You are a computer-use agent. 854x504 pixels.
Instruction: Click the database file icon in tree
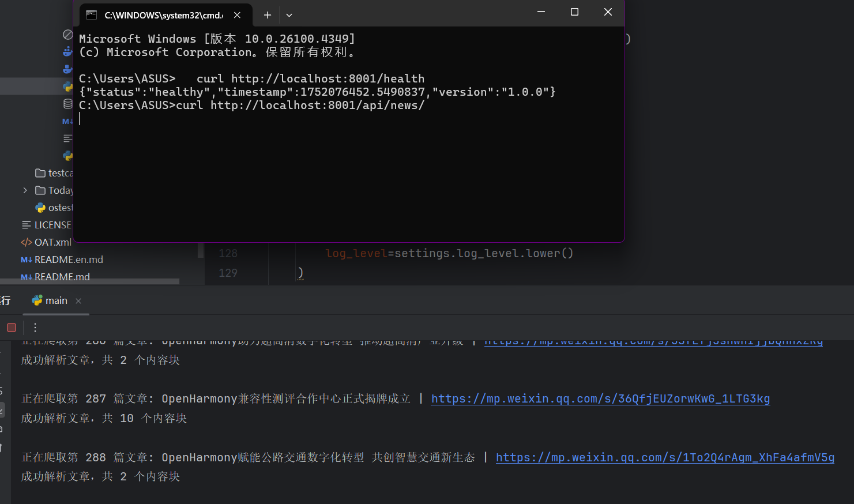(x=67, y=104)
